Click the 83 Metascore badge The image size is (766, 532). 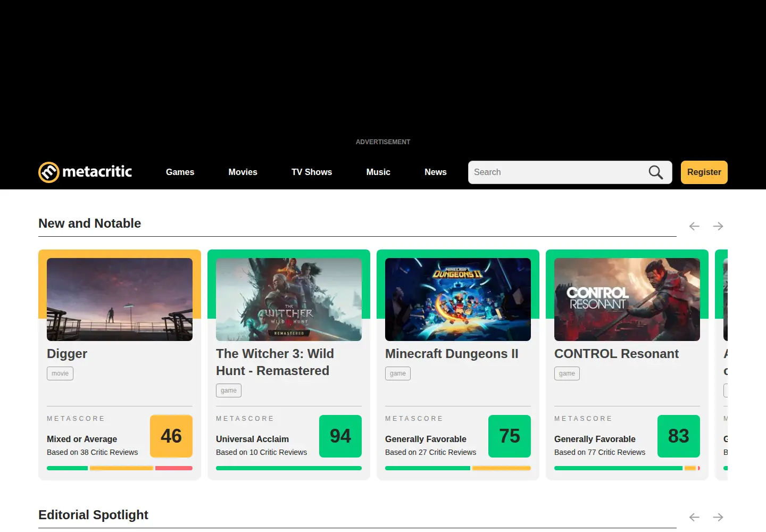679,436
